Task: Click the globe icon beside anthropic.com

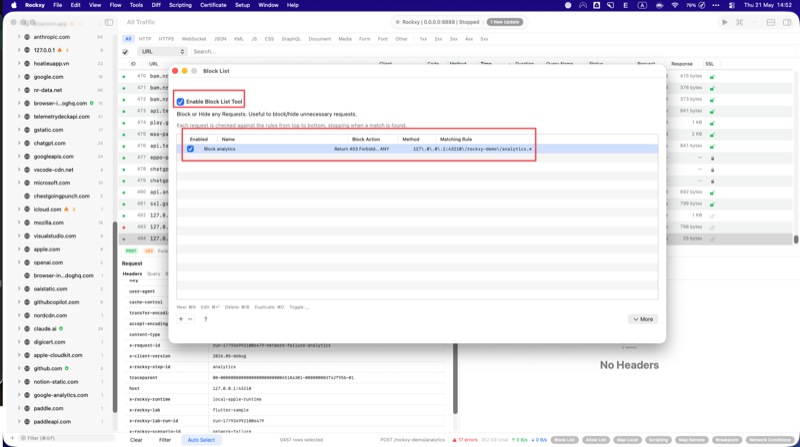Action: point(27,37)
